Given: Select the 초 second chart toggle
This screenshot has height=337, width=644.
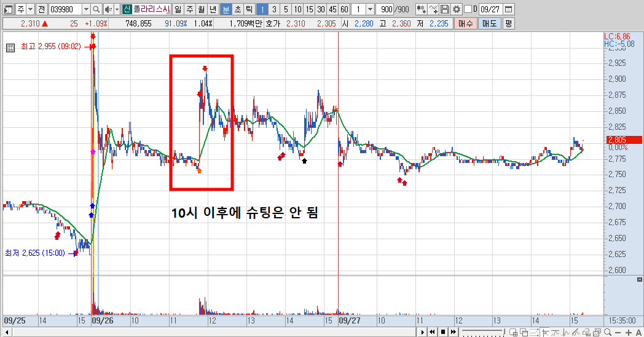Looking at the screenshot, I should click(x=237, y=9).
